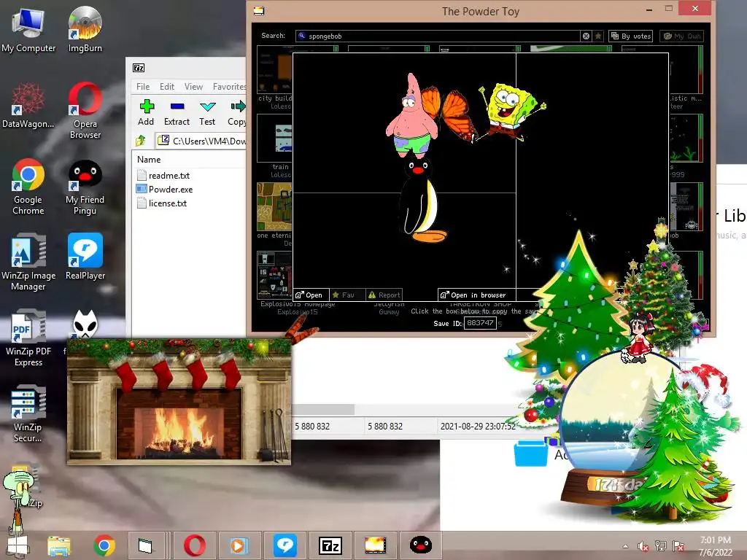Viewport: 747px width, 560px height.
Task: Open the Start button on taskbar
Action: click(x=18, y=545)
